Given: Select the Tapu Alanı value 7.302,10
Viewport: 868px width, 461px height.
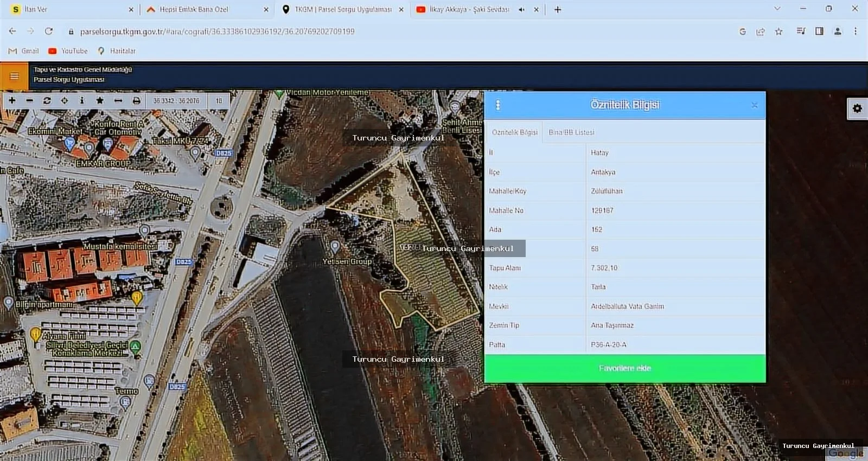Looking at the screenshot, I should [604, 268].
